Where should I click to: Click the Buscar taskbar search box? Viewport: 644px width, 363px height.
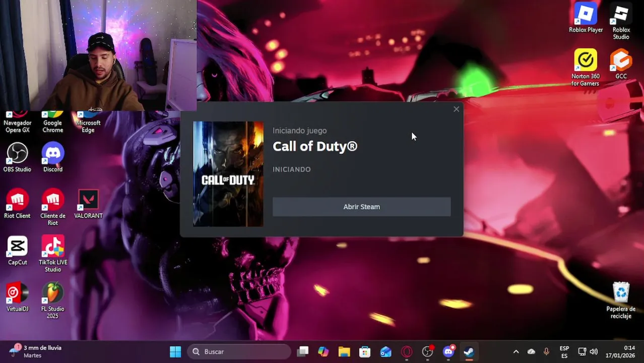tap(239, 351)
